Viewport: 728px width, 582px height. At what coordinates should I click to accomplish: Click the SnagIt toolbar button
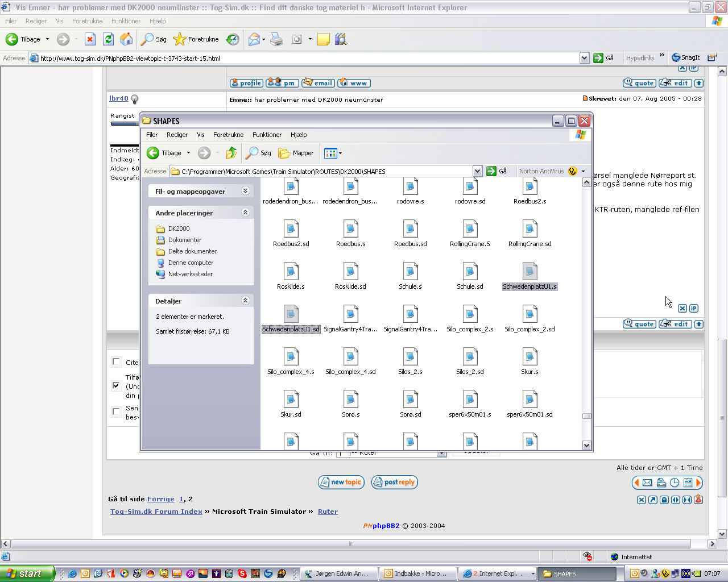(686, 57)
